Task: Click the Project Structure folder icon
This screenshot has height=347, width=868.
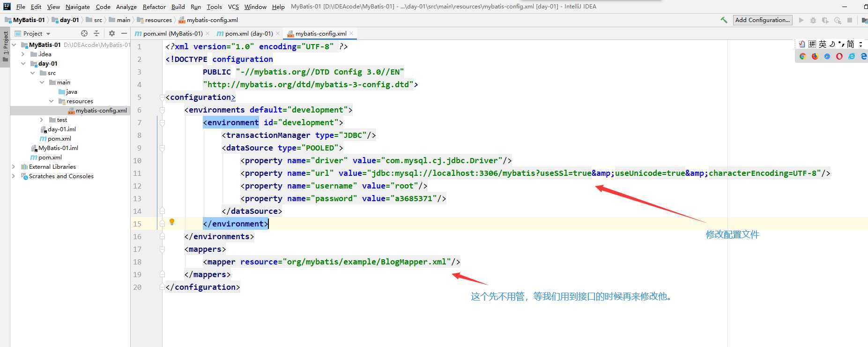Action: pos(865,20)
